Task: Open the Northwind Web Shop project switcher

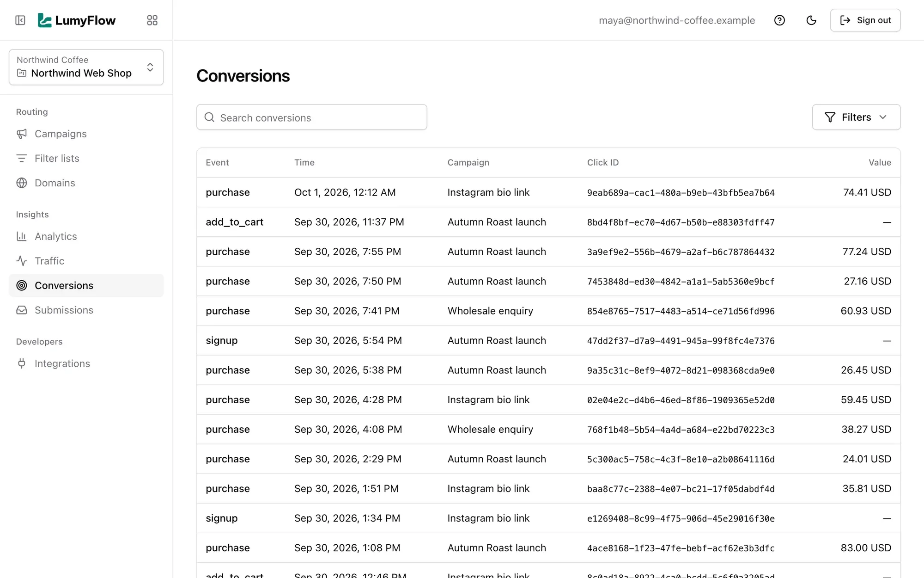Action: pyautogui.click(x=86, y=67)
